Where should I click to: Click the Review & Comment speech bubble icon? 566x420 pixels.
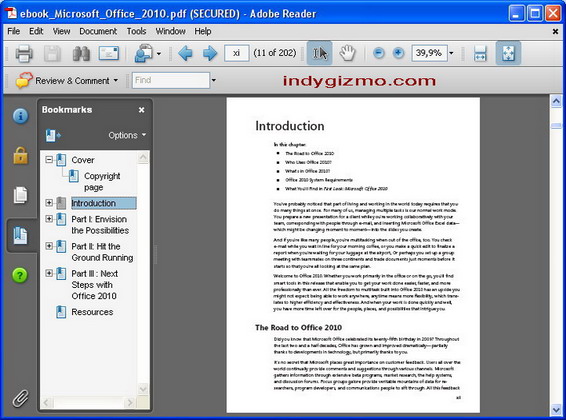24,80
